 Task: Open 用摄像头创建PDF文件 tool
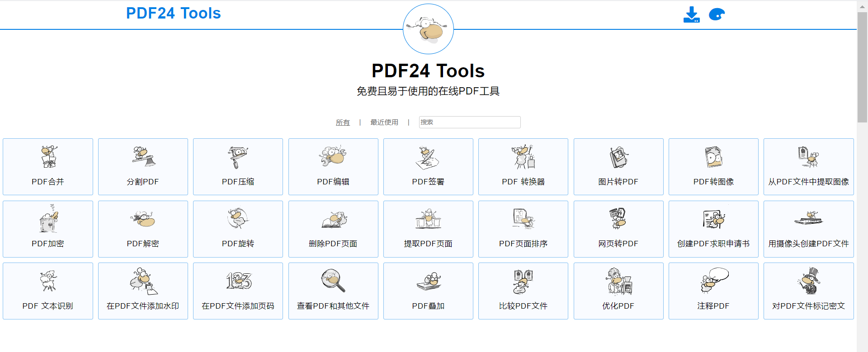809,229
